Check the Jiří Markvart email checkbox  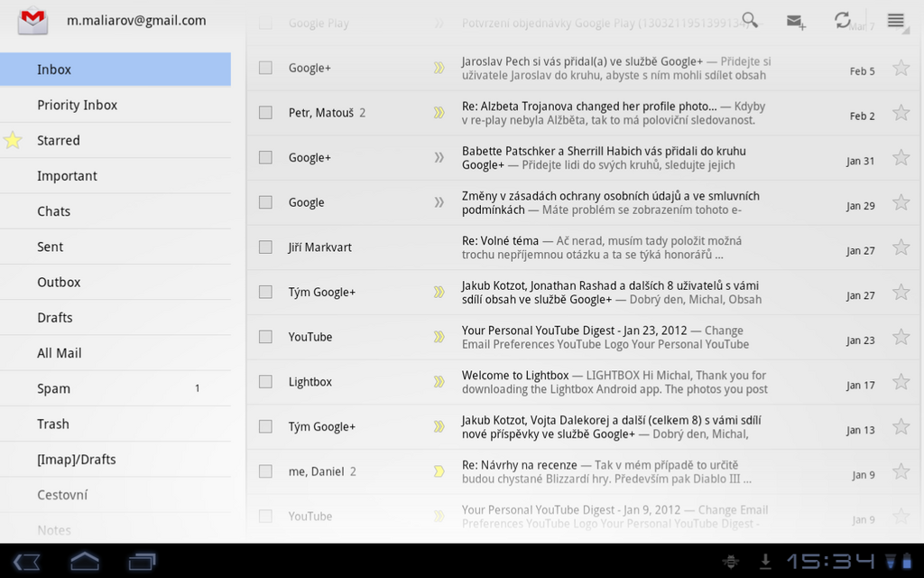pos(265,247)
